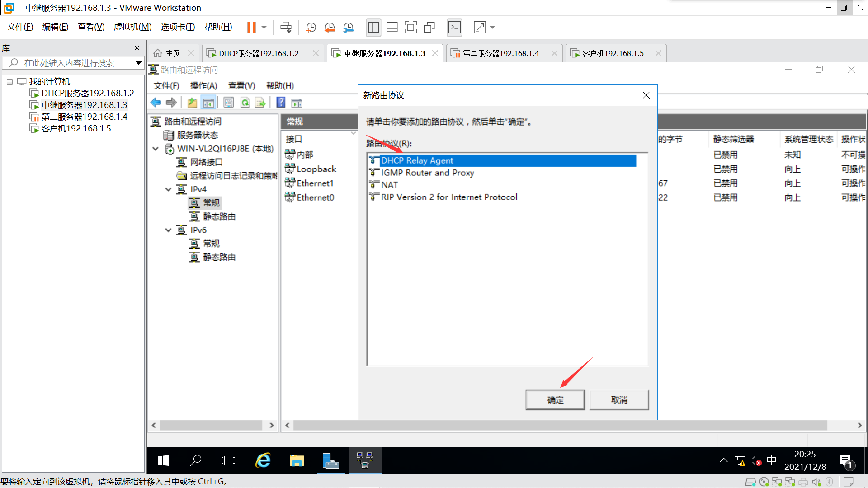Click the VMware pause virtual machine icon
This screenshot has height=488, width=868.
click(251, 28)
